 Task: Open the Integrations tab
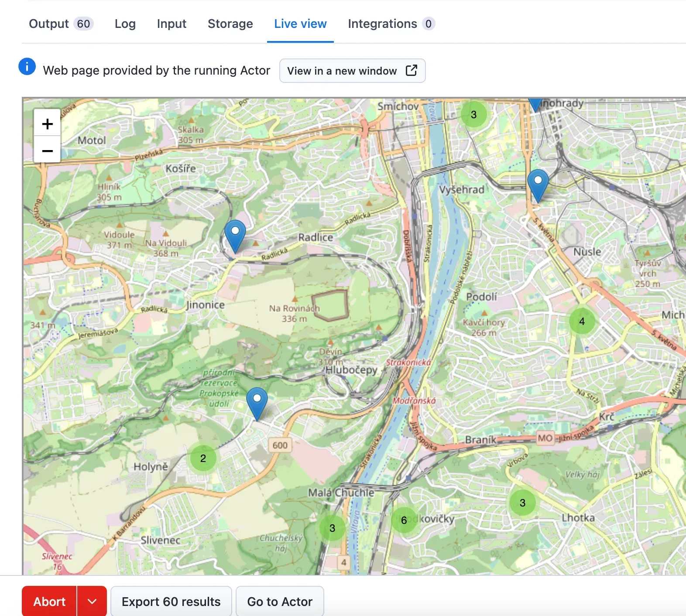coord(391,24)
